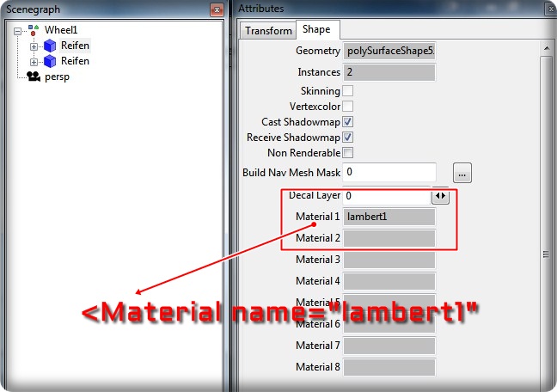This screenshot has width=557, height=392.
Task: Expand the second Reifen node
Action: click(x=34, y=61)
